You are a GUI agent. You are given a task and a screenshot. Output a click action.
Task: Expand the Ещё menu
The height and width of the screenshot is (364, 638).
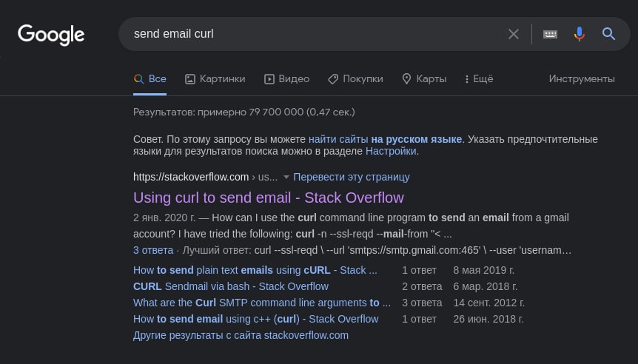click(479, 79)
